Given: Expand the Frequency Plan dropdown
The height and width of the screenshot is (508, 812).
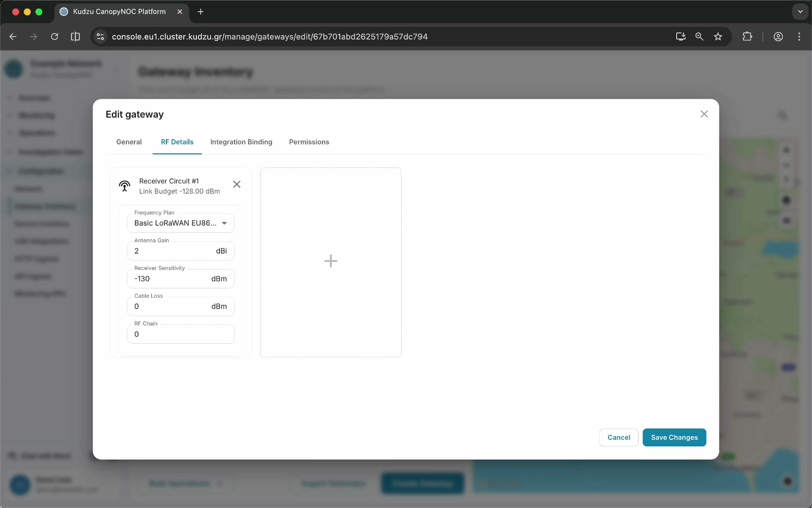Looking at the screenshot, I should click(x=180, y=223).
